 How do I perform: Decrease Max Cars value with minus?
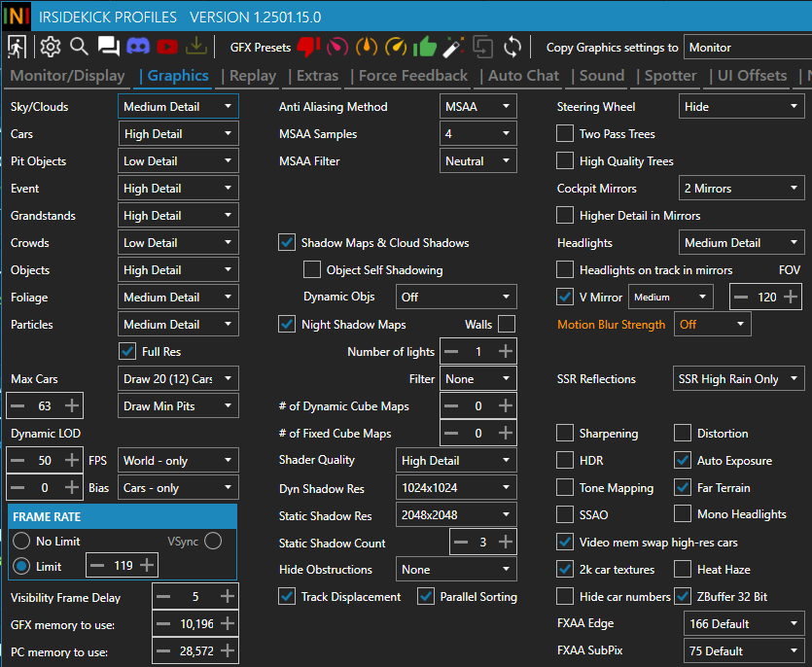coord(18,405)
